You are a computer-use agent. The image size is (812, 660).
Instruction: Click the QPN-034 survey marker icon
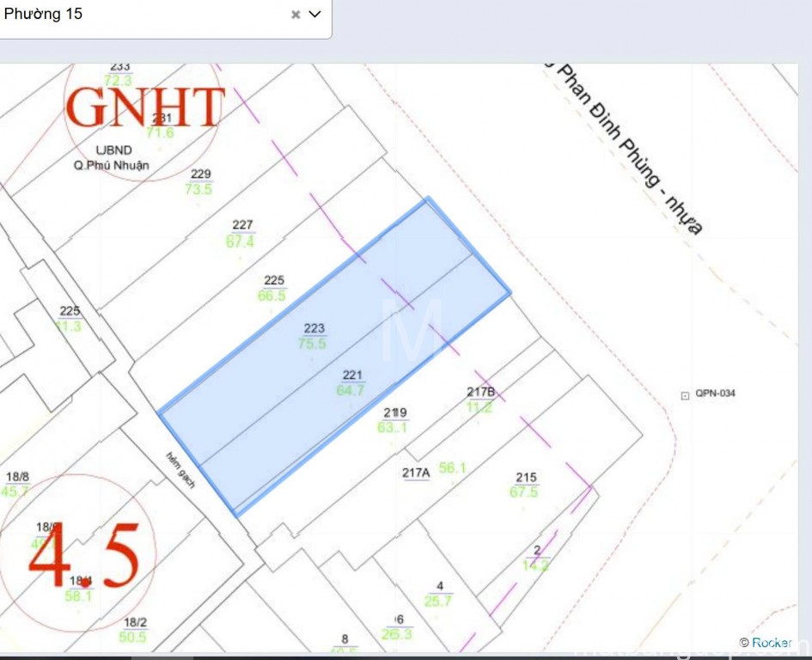pyautogui.click(x=685, y=394)
